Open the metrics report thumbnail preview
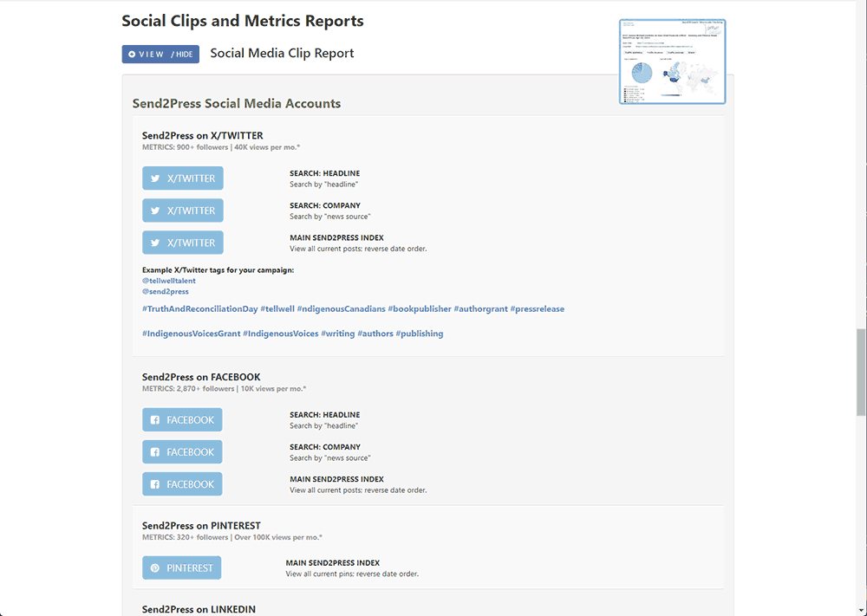Viewport: 867px width, 616px height. (672, 62)
